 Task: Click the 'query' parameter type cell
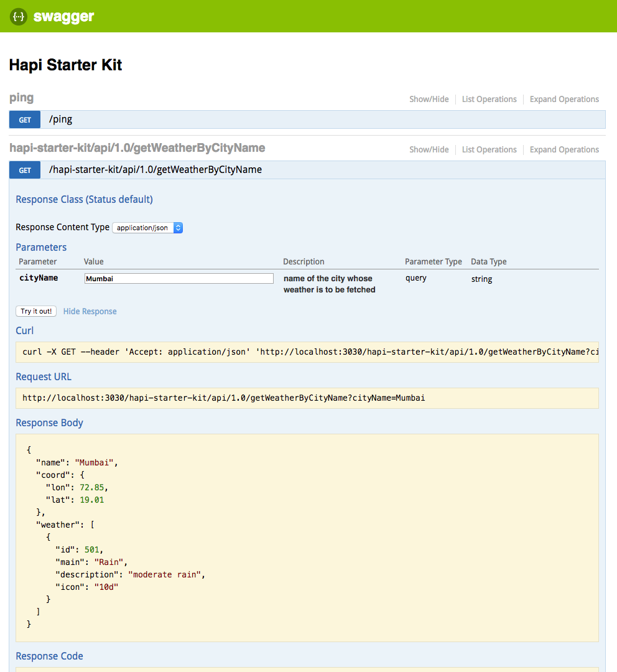[x=416, y=278]
